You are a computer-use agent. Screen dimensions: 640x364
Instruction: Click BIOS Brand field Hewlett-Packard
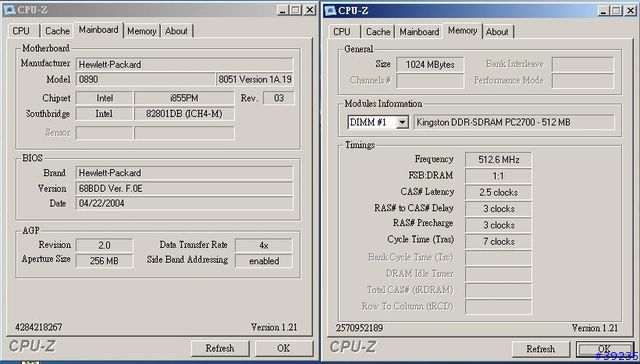pyautogui.click(x=184, y=173)
